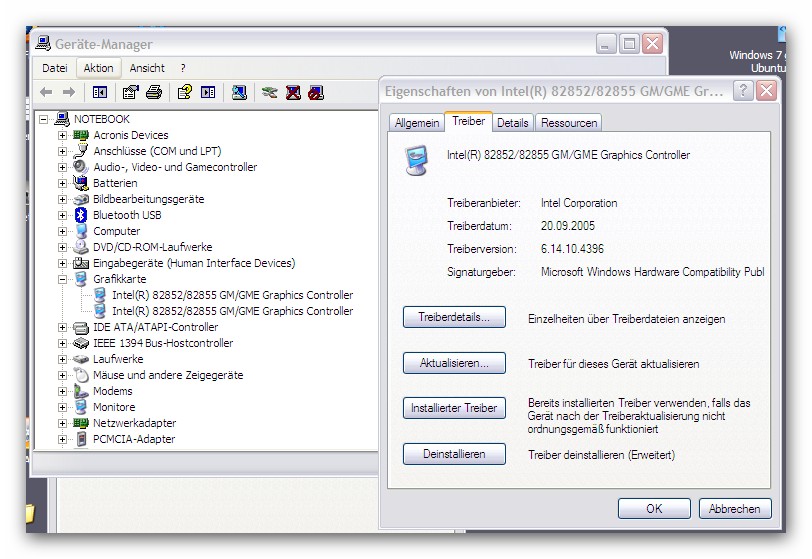Click the Aktualisieren... button

tap(454, 363)
